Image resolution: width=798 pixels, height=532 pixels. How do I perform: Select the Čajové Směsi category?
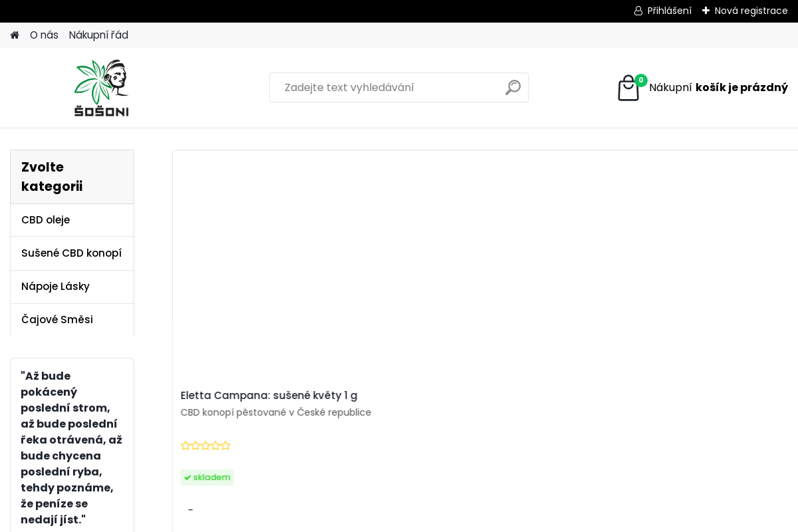(x=57, y=320)
